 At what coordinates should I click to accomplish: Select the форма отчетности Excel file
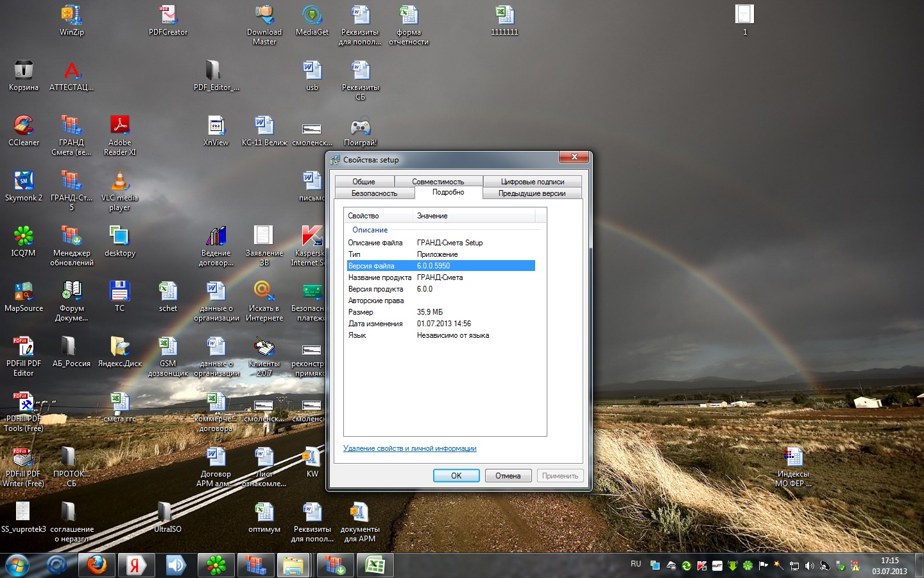coord(409,25)
